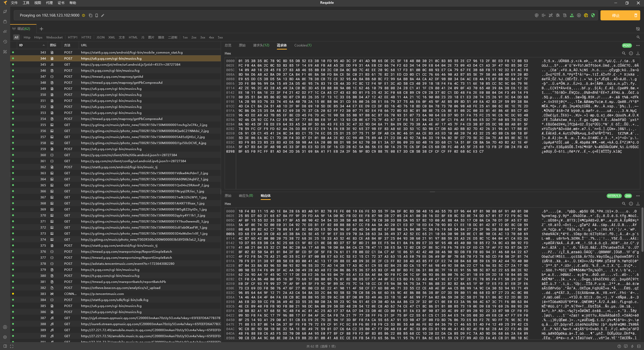Click feedback icon in bottom right status bar
644x350 pixels.
click(626, 346)
